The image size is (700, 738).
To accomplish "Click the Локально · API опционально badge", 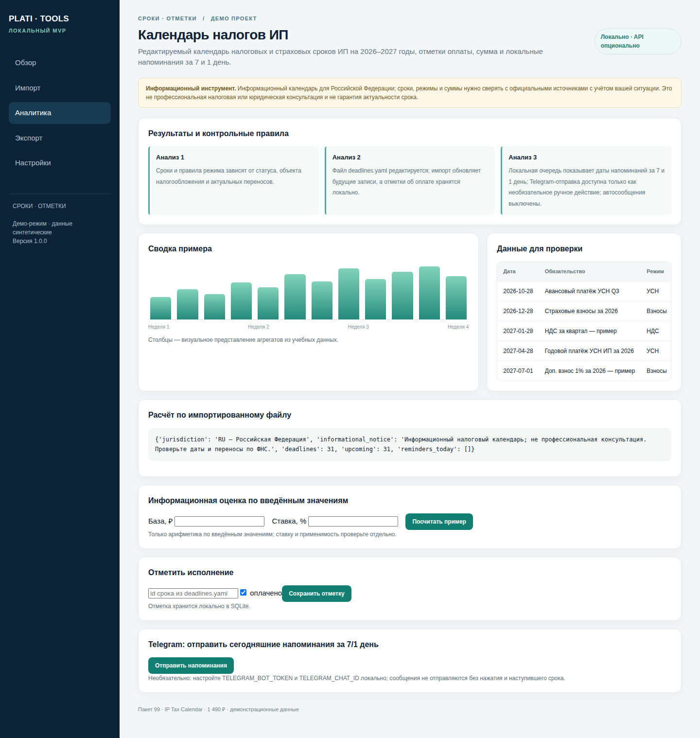I will (638, 41).
